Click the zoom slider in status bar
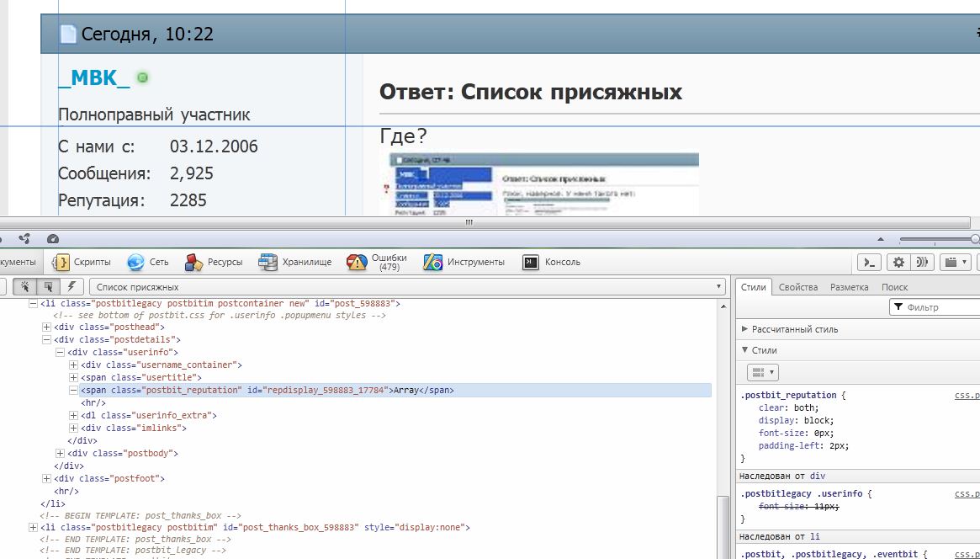Viewport: 980px width, 559px height. [938, 239]
